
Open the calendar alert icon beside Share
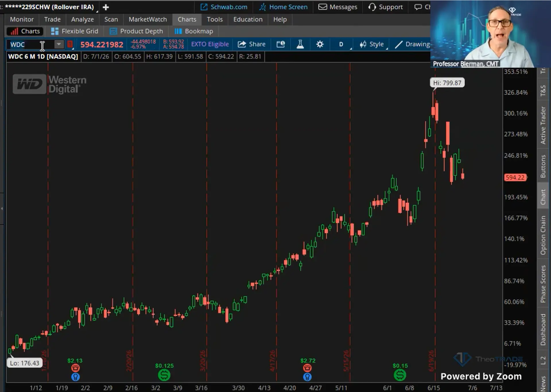click(x=281, y=44)
